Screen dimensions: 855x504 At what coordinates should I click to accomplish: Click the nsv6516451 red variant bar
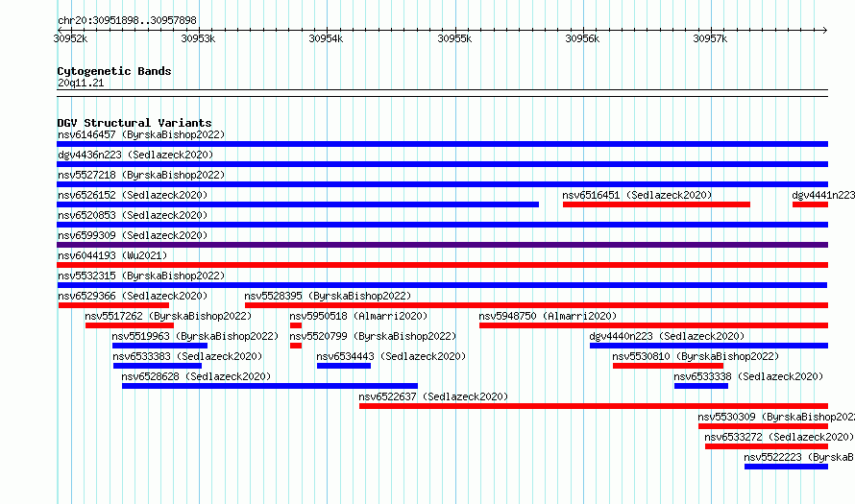click(x=656, y=204)
